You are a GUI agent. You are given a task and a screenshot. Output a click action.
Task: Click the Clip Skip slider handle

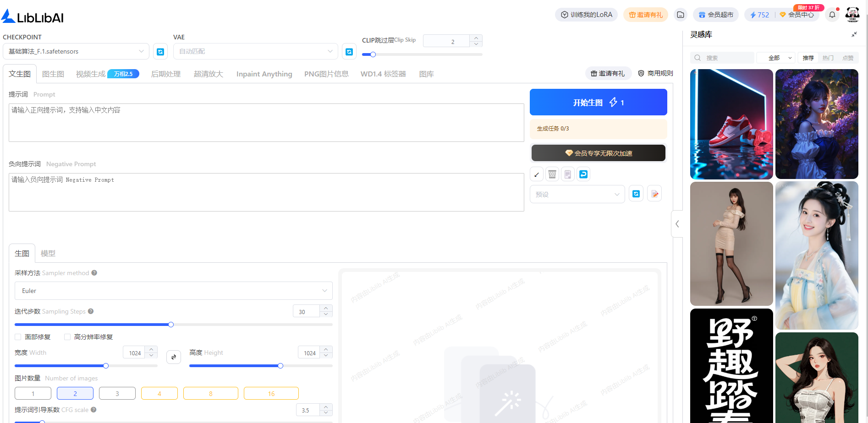tap(373, 54)
